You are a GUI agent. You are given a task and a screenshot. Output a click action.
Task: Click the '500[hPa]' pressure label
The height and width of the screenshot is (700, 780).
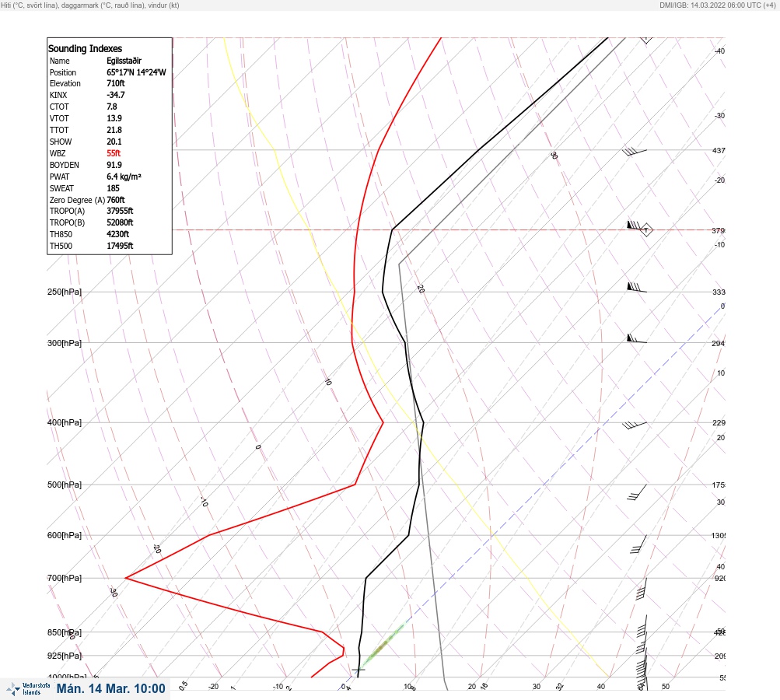[65, 485]
